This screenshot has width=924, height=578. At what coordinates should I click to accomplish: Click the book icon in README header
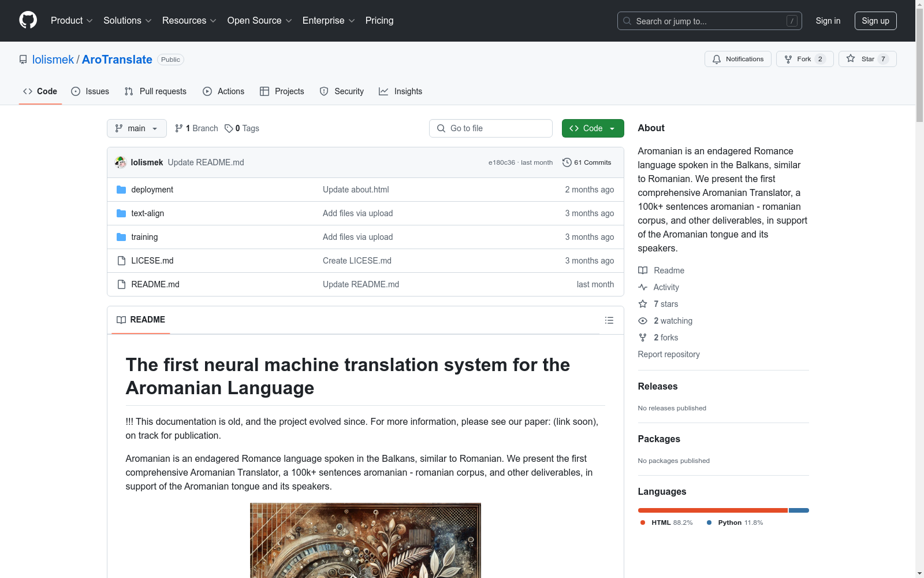click(121, 320)
